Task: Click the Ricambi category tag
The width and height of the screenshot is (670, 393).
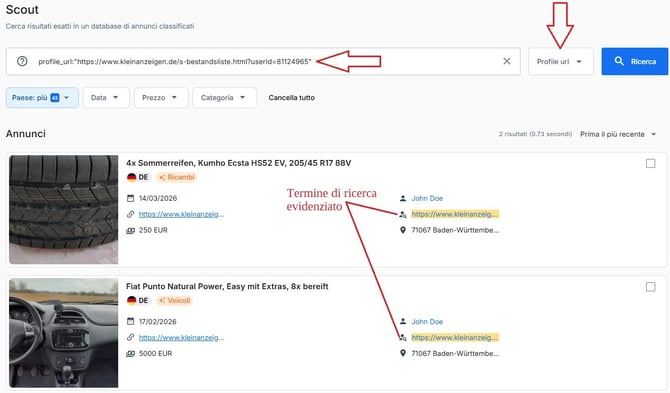Action: coord(176,177)
